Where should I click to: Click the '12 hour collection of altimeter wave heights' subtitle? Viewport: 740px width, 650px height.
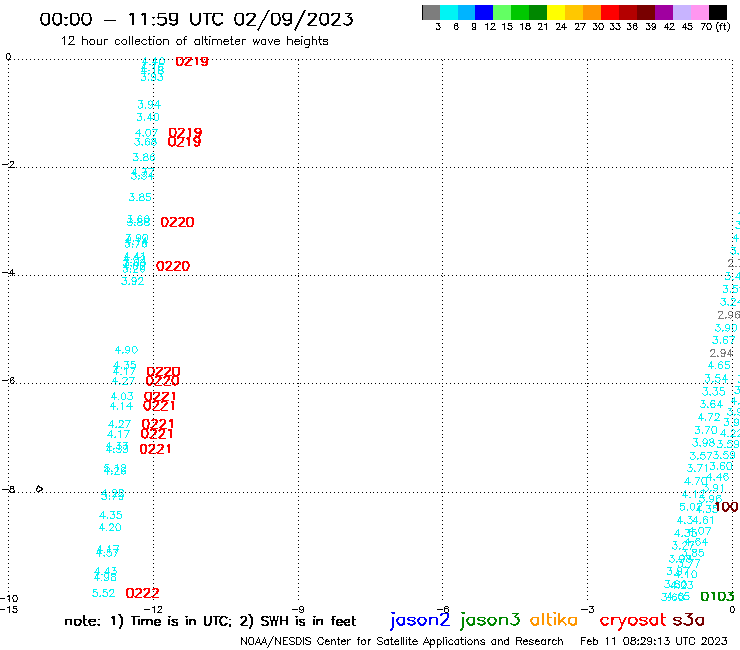click(x=194, y=41)
